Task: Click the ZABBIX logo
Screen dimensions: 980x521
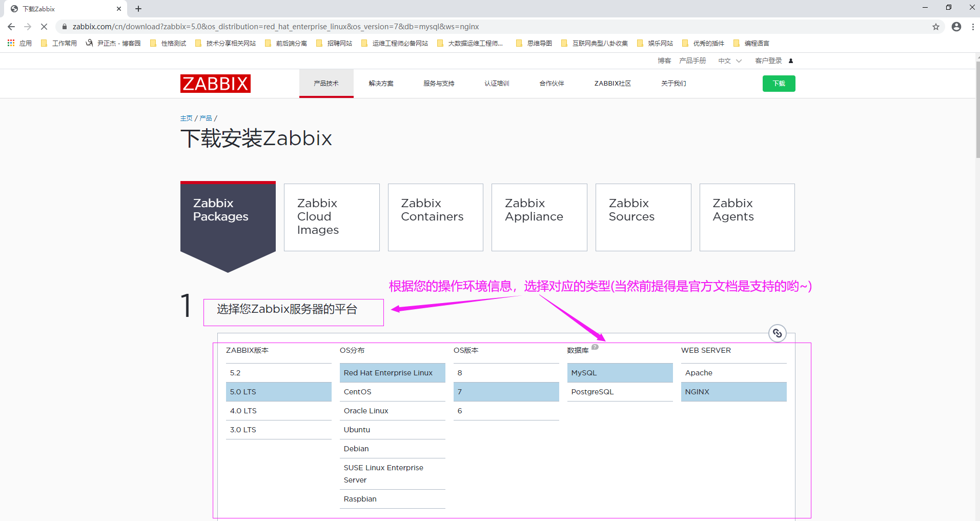Action: pos(215,83)
